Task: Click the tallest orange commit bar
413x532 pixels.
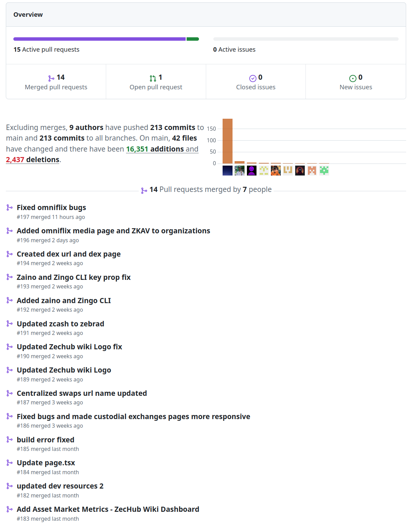Action: click(x=227, y=141)
